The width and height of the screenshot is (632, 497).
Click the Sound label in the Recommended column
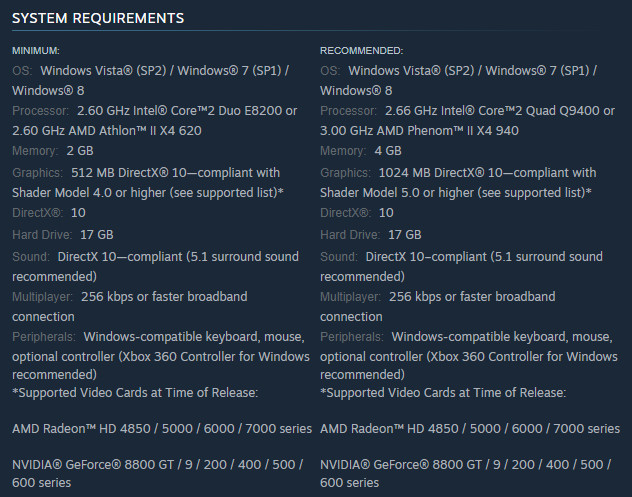pos(339,256)
